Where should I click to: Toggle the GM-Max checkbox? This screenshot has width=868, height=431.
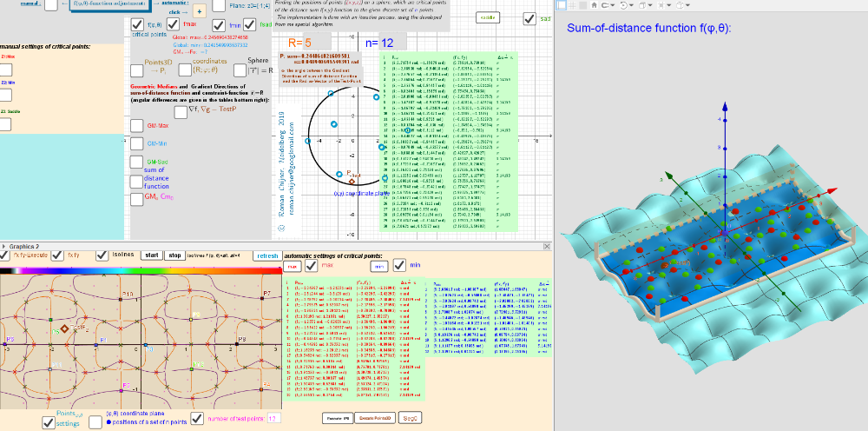coord(137,126)
